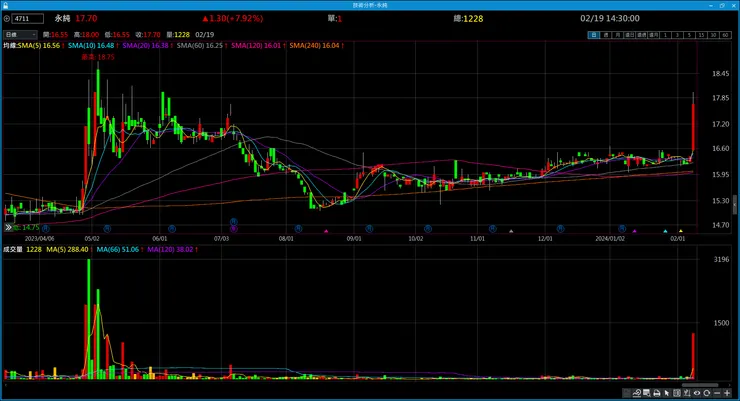Switch to the 月 monthly period

coord(618,35)
